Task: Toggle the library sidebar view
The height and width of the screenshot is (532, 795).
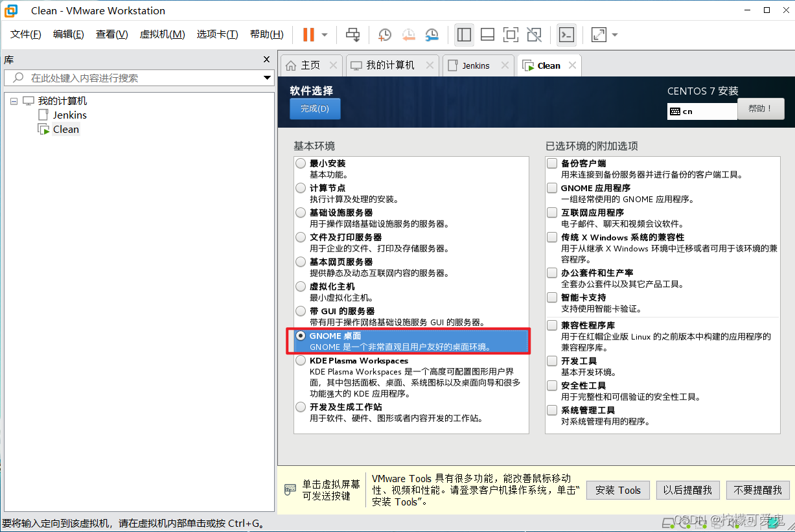Action: point(464,34)
